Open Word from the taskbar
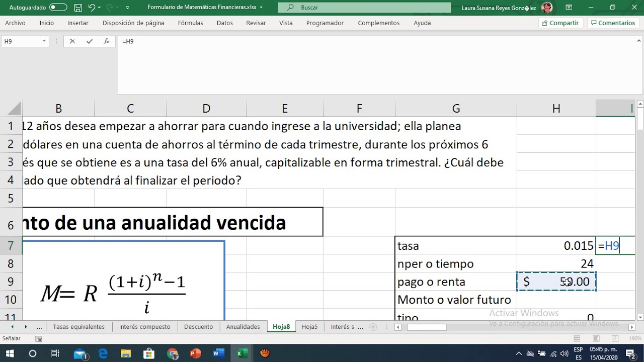 (218, 353)
